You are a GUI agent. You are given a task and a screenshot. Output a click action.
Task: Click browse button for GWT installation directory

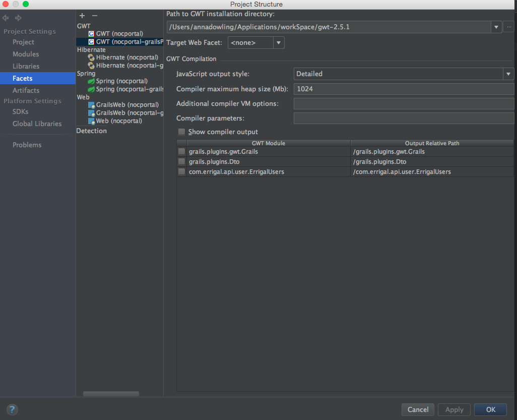click(509, 27)
